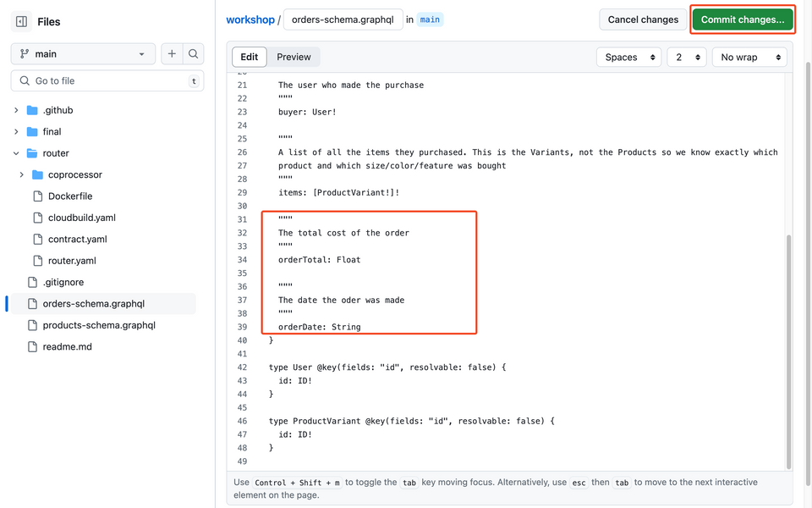Screen dimensions: 812x508
Task: Open router.yaml file
Action: (72, 261)
